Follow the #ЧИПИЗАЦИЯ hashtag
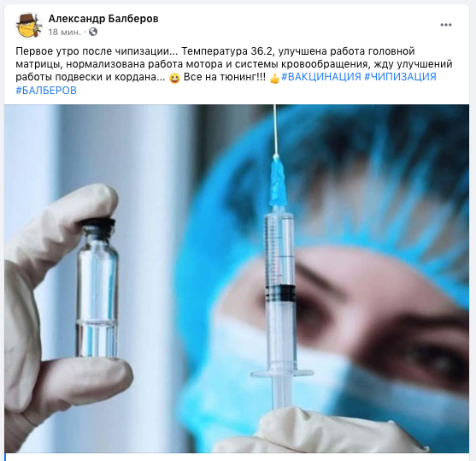Image resolution: width=476 pixels, height=461 pixels. coord(400,77)
